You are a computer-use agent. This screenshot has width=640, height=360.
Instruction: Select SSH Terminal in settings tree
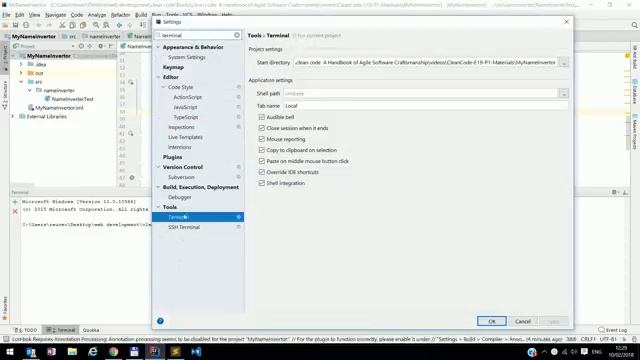click(184, 227)
